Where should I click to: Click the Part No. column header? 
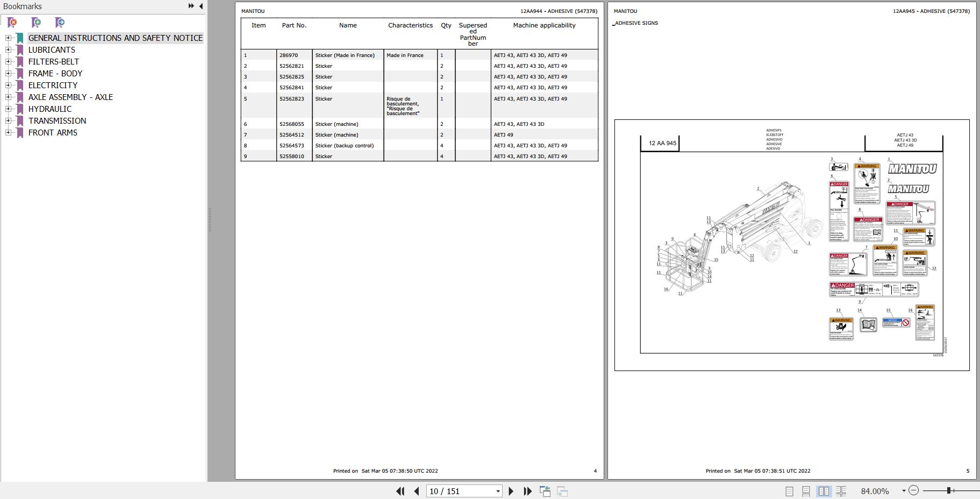[294, 25]
